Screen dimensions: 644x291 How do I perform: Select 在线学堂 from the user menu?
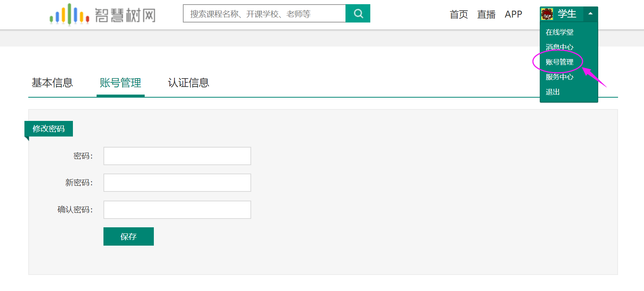point(559,32)
